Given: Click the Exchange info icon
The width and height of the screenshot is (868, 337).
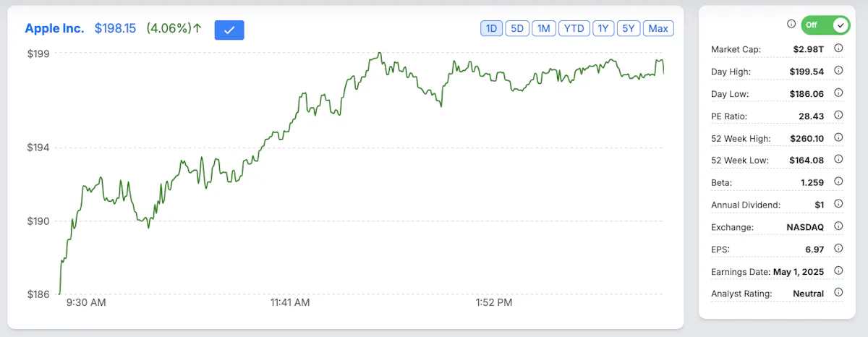Looking at the screenshot, I should pyautogui.click(x=839, y=226).
